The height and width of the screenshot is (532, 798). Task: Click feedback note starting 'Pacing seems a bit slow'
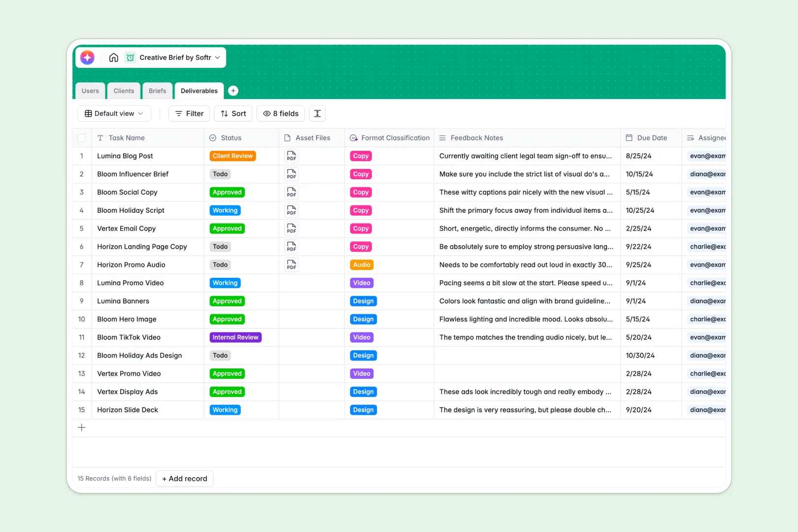[526, 283]
